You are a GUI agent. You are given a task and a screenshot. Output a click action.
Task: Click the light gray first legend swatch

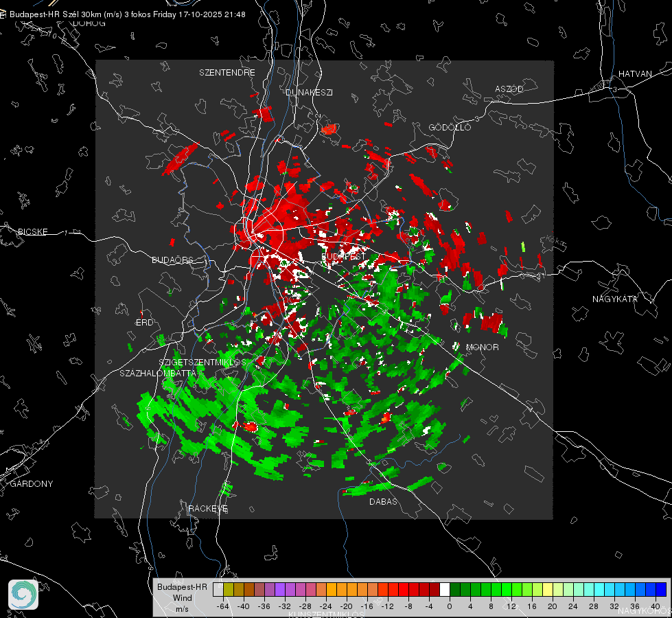click(x=218, y=589)
